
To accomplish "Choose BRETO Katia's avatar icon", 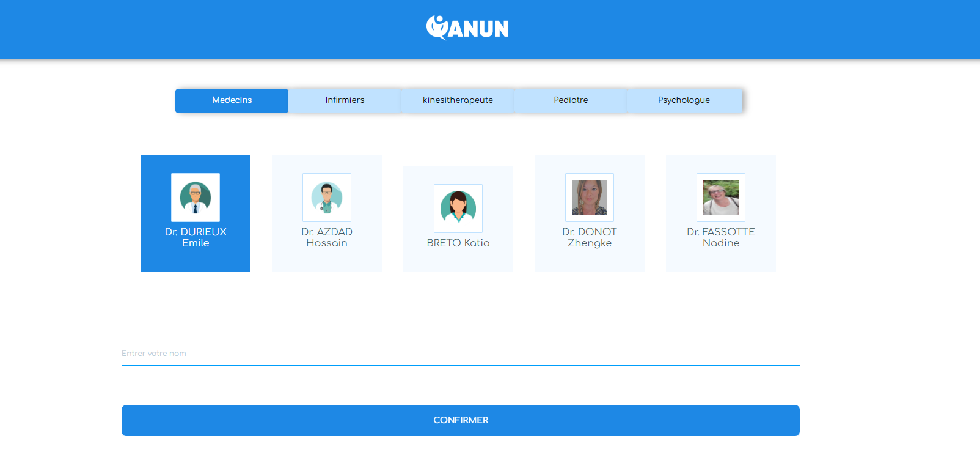I will [458, 209].
